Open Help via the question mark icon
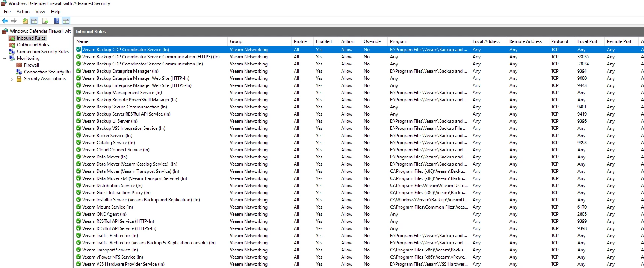Screen dimensions: 644x268 point(57,21)
